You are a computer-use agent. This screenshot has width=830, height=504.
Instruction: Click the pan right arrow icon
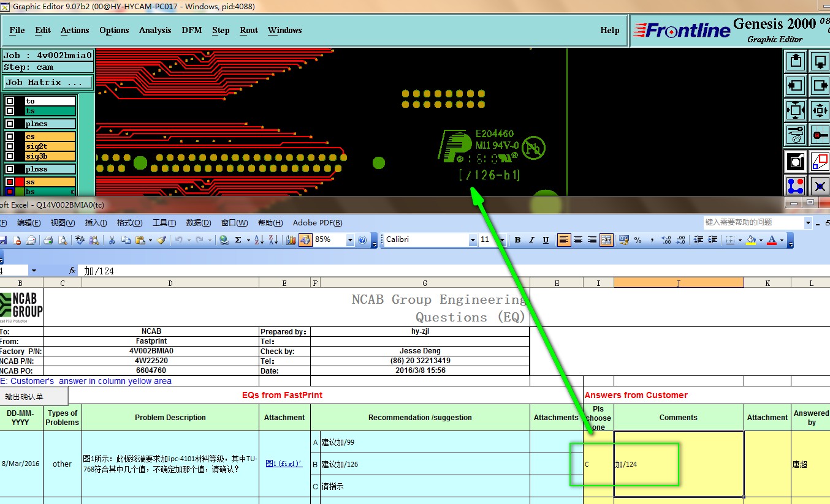[x=820, y=85]
